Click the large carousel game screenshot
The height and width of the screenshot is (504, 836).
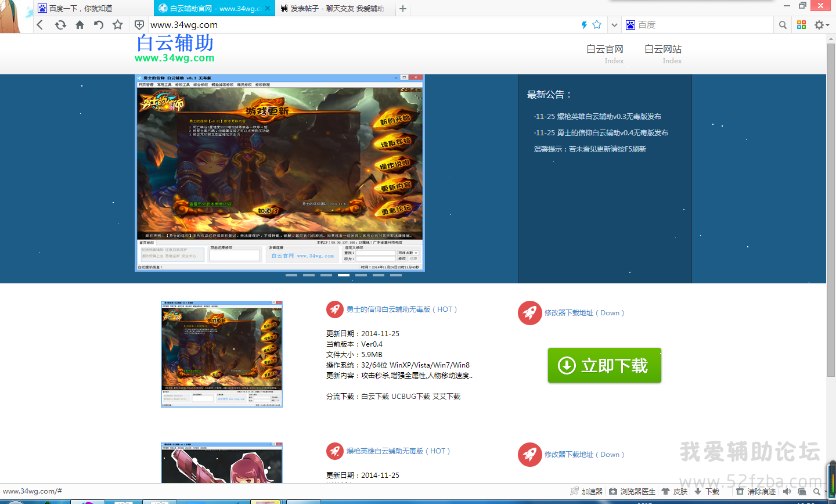[x=280, y=173]
